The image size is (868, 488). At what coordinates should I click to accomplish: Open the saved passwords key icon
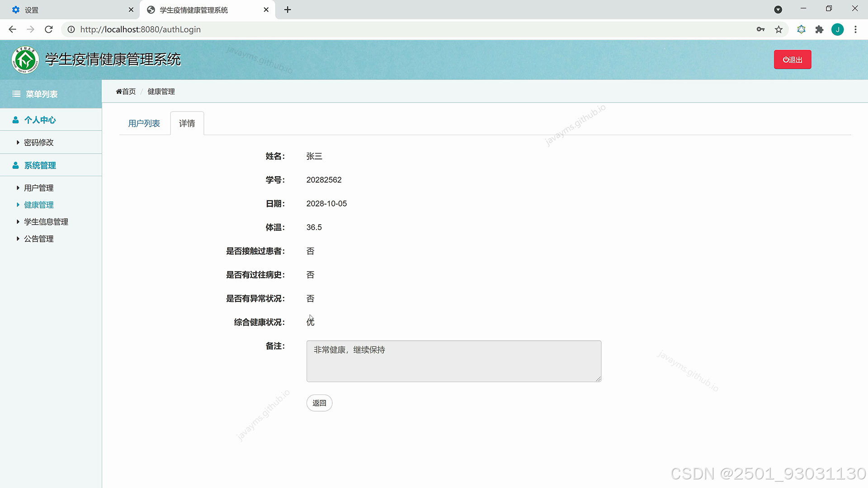coord(760,29)
